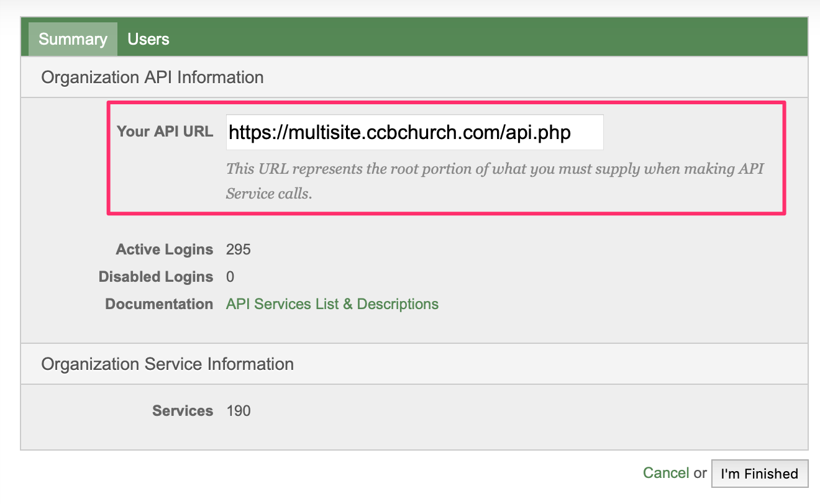Viewport: 820px width, 504px height.
Task: Click the Disabled Logins label
Action: click(x=156, y=277)
